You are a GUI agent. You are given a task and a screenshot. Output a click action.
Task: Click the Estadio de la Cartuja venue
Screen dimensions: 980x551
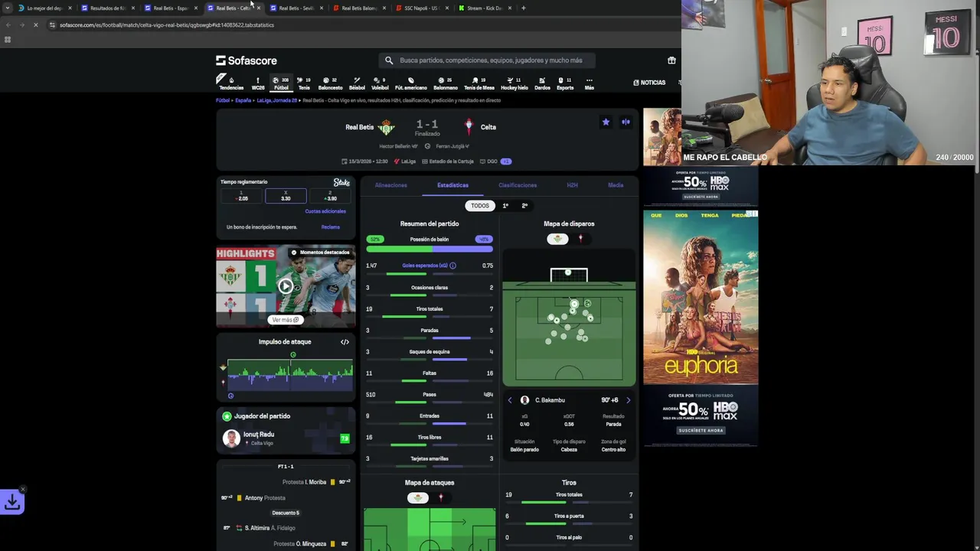click(448, 161)
